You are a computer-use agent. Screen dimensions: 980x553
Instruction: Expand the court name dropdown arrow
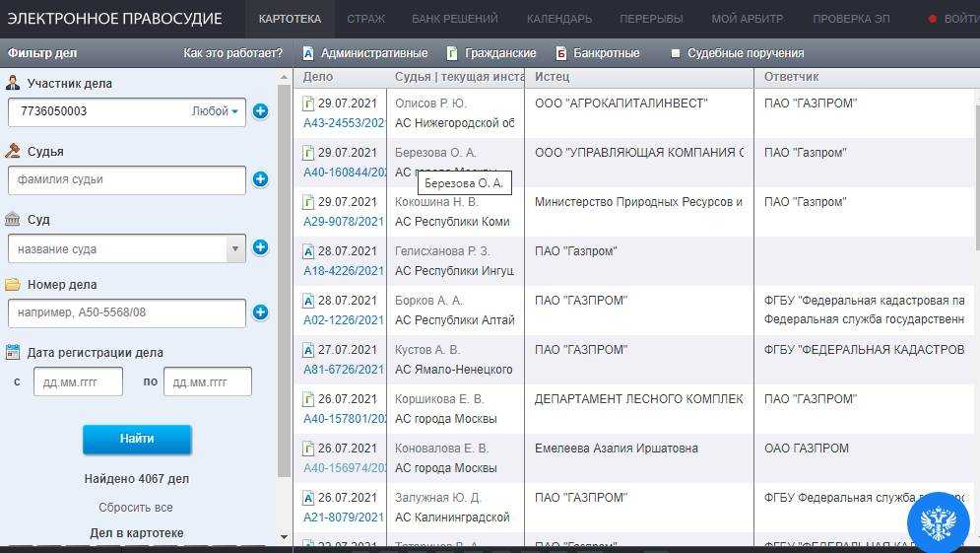point(235,249)
